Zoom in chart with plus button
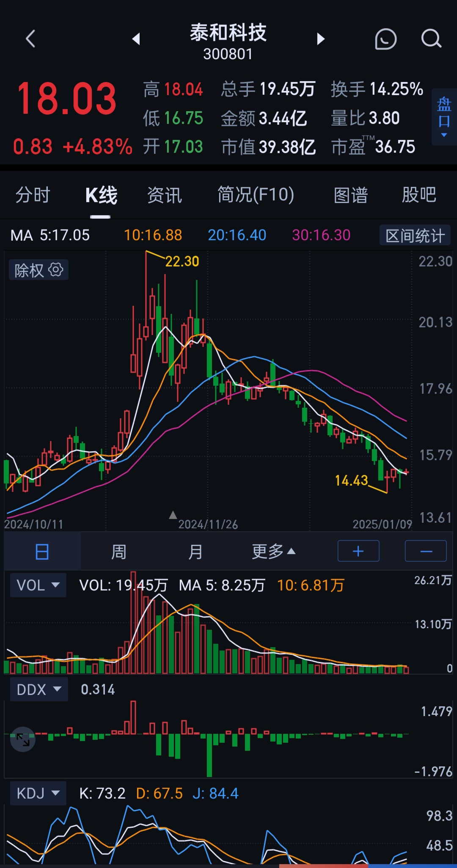 [358, 551]
